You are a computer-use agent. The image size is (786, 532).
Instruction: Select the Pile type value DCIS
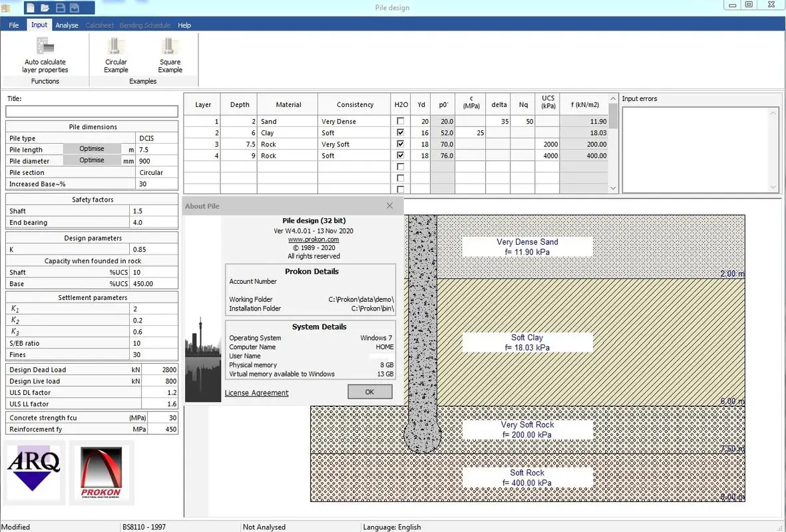[x=156, y=138]
